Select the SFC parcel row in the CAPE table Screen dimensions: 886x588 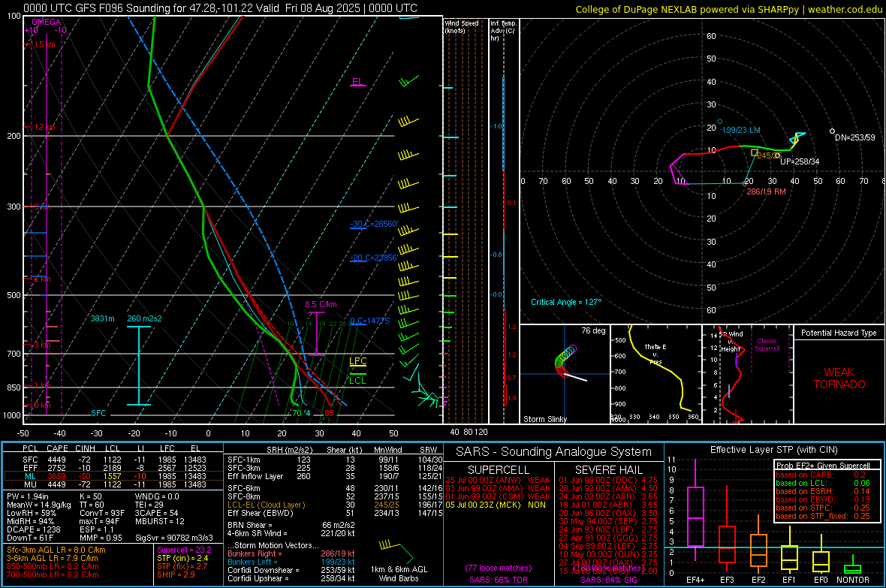tap(114, 460)
